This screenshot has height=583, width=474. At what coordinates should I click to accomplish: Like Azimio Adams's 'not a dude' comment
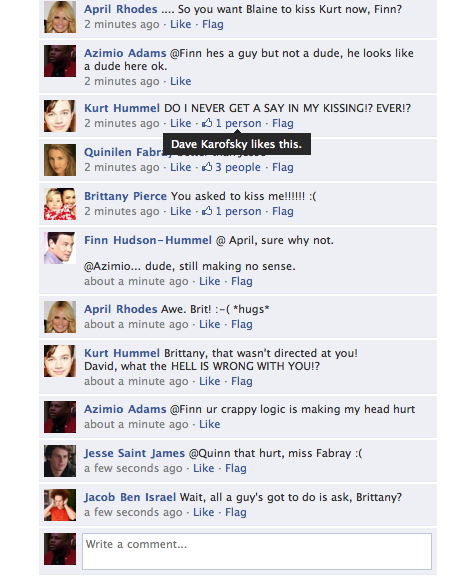pos(181,81)
